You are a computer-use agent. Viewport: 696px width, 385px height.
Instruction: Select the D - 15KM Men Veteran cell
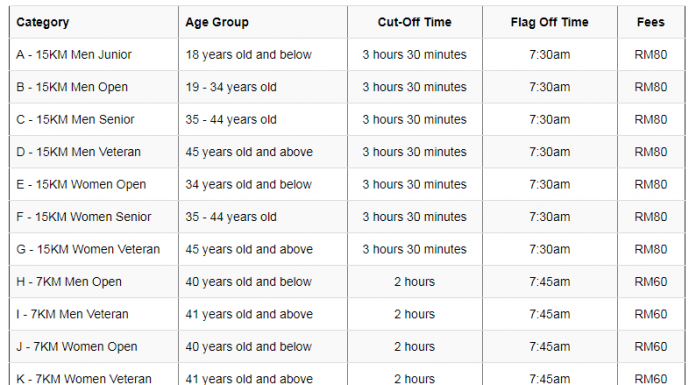[94, 152]
